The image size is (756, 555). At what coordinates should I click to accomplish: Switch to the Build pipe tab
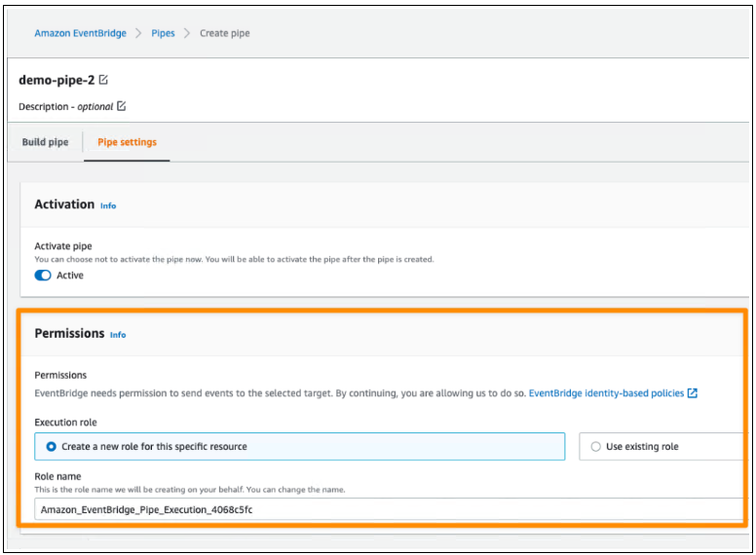(45, 142)
